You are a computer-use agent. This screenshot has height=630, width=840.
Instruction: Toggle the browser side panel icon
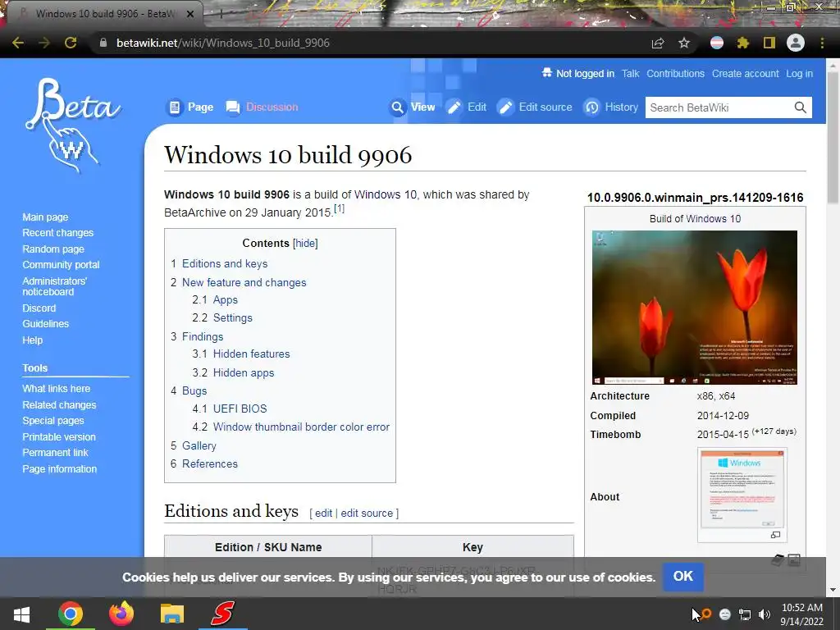[x=769, y=43]
